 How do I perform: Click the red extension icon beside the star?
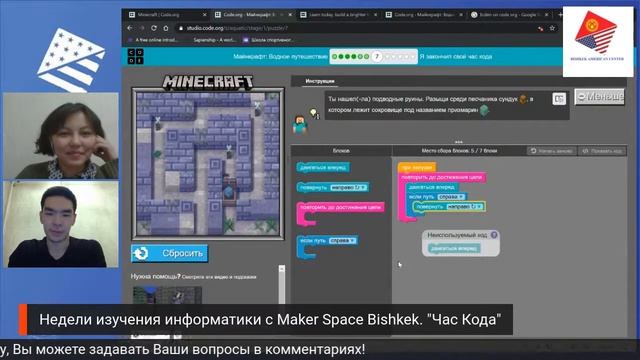[541, 29]
